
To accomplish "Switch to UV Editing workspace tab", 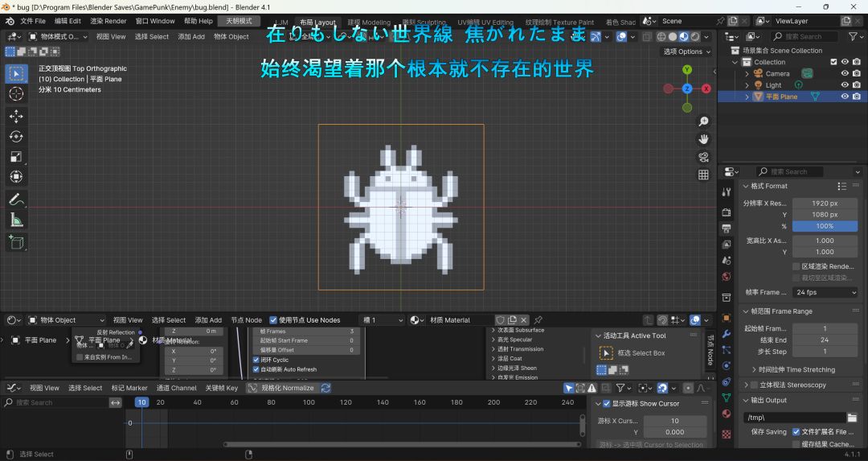I will [485, 23].
